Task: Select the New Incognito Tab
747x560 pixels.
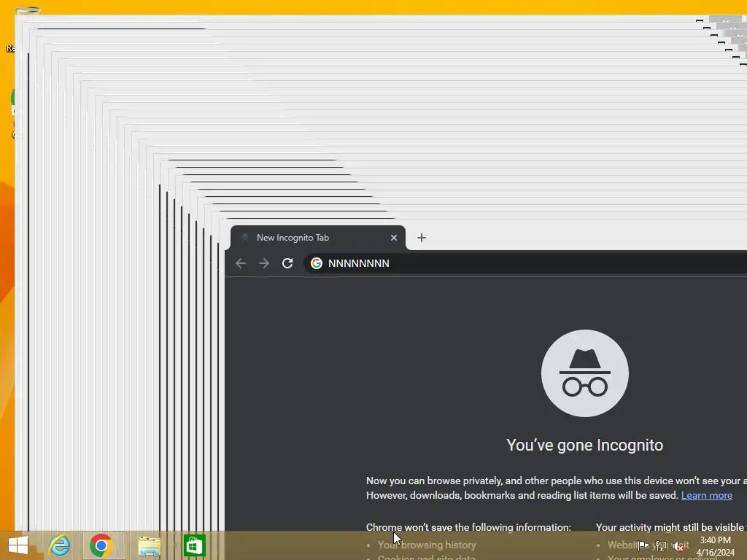Action: click(x=318, y=238)
